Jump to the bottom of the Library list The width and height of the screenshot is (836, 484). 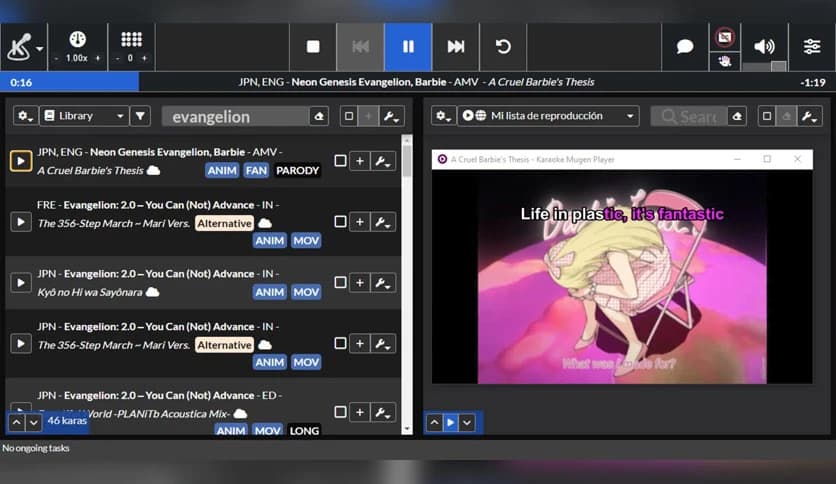[x=34, y=422]
